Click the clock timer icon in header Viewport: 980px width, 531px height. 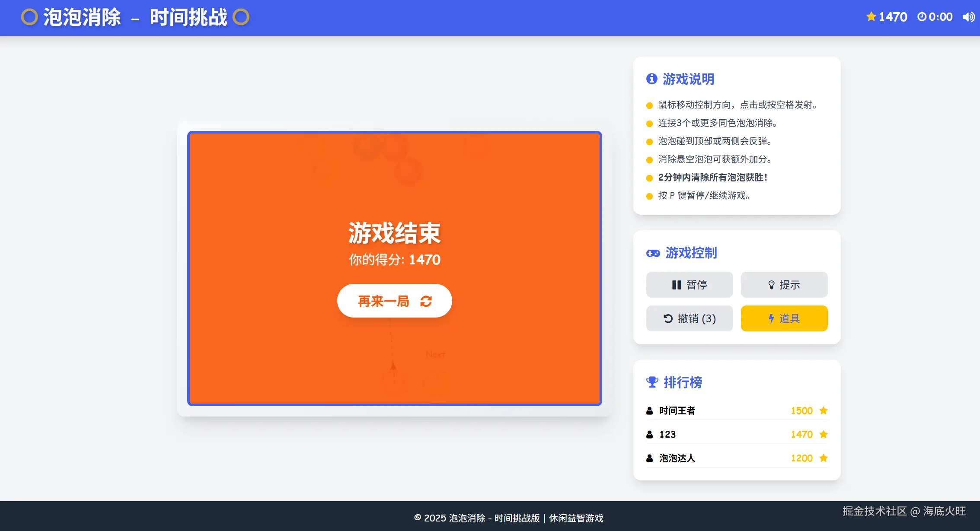point(922,17)
